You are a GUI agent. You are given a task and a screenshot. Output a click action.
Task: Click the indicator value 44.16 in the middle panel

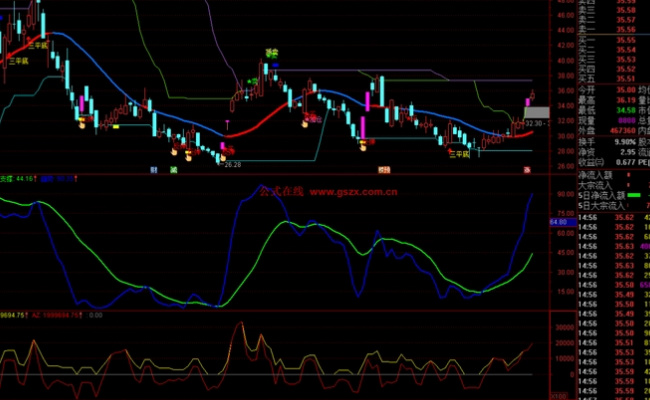[x=24, y=179]
